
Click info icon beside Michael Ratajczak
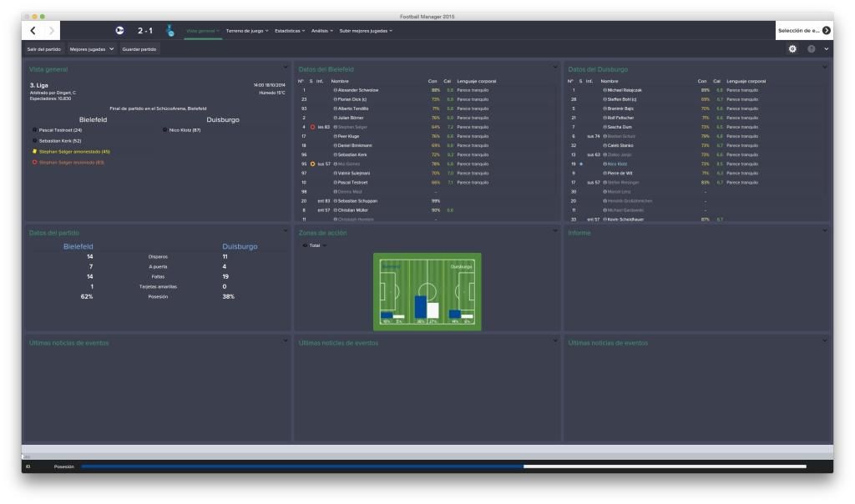point(605,90)
